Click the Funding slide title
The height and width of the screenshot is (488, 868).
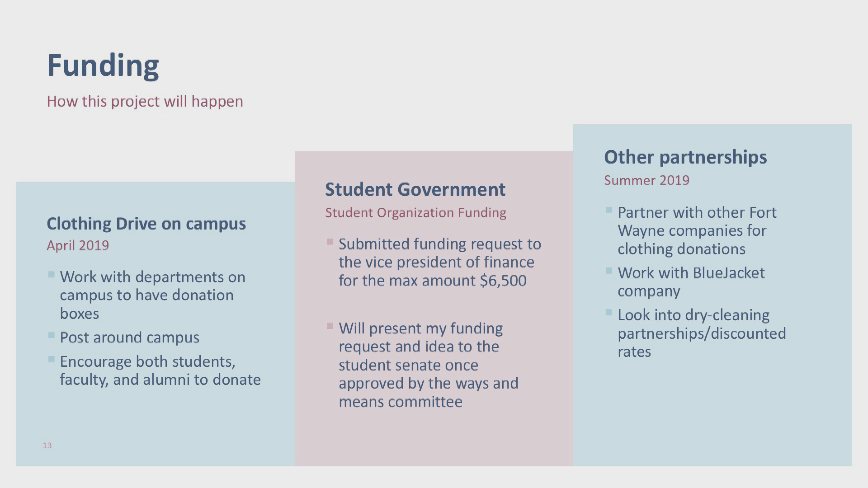[103, 66]
